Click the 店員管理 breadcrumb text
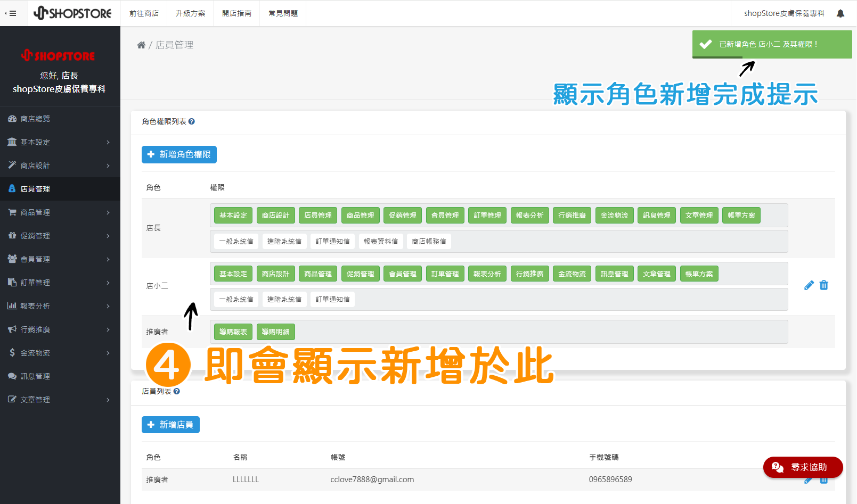857x504 pixels. point(174,45)
